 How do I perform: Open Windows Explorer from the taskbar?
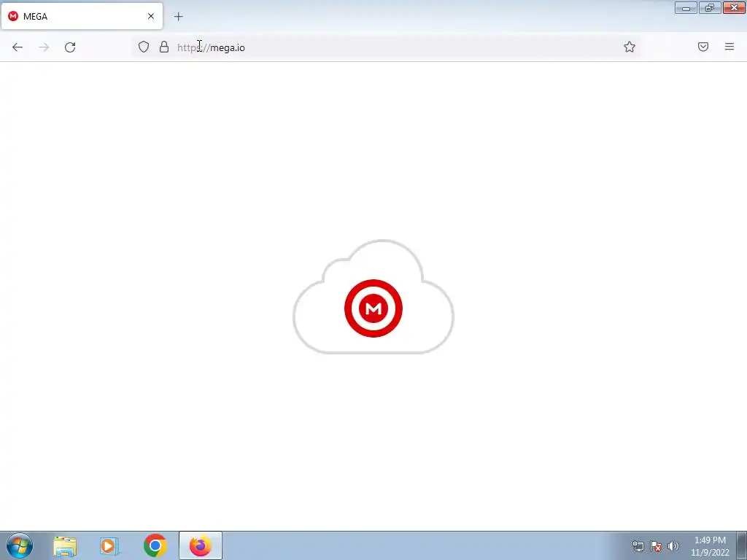pos(65,546)
